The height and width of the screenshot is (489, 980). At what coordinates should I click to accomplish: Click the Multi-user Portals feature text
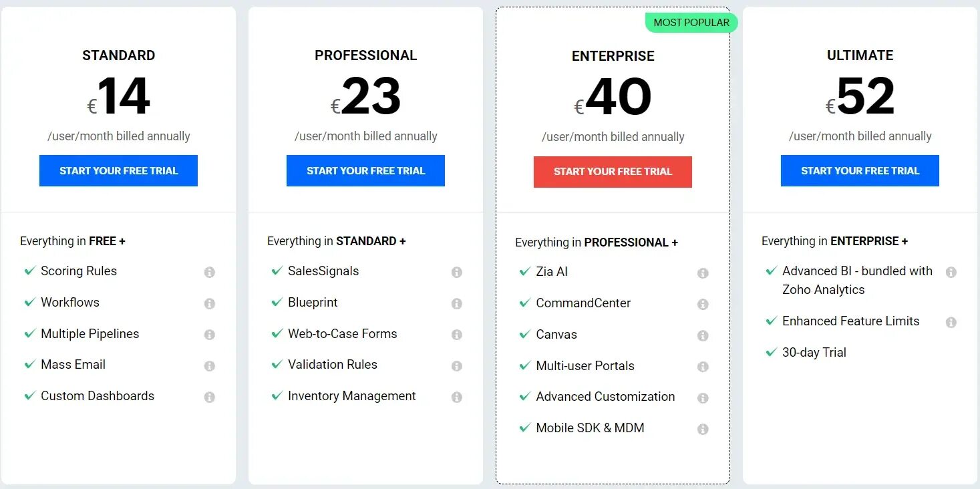585,365
